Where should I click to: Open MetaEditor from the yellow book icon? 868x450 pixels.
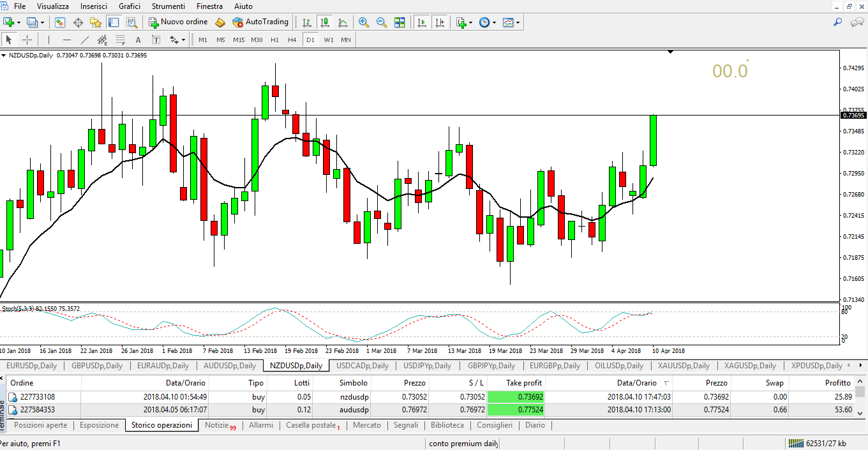point(220,22)
